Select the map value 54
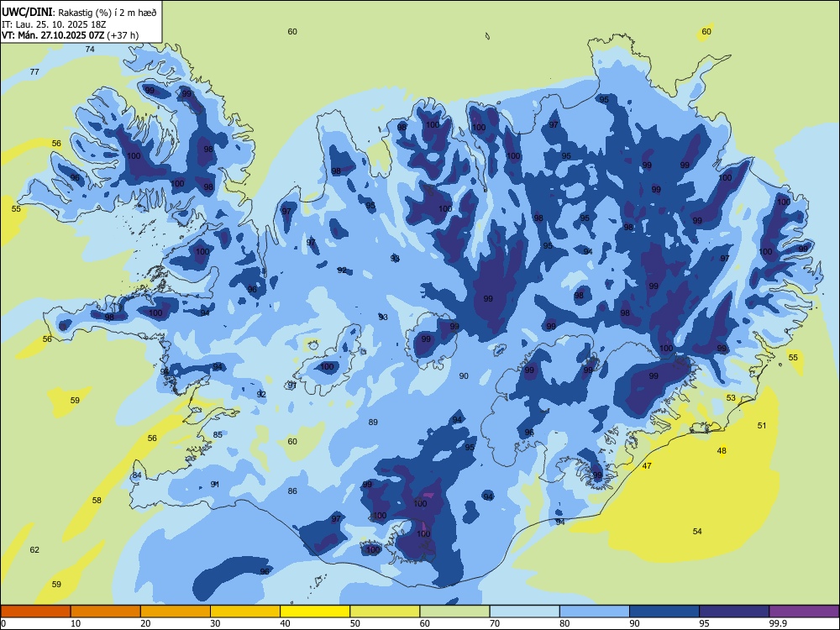 click(x=697, y=531)
